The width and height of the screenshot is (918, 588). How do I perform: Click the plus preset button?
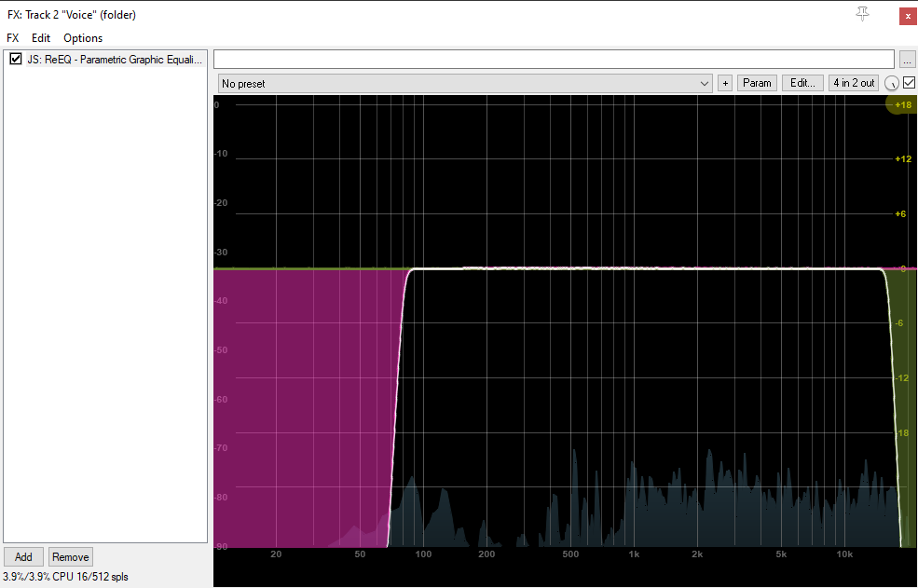coord(725,83)
